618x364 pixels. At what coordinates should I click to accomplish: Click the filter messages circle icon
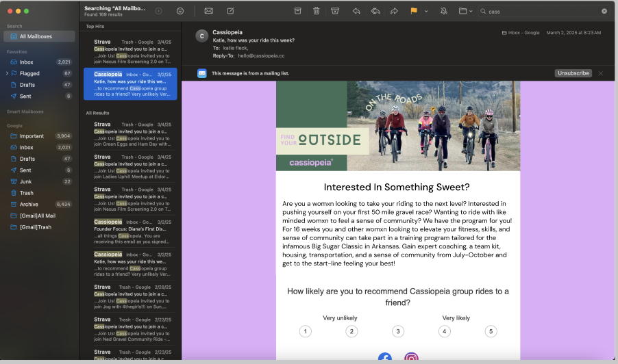pyautogui.click(x=180, y=11)
